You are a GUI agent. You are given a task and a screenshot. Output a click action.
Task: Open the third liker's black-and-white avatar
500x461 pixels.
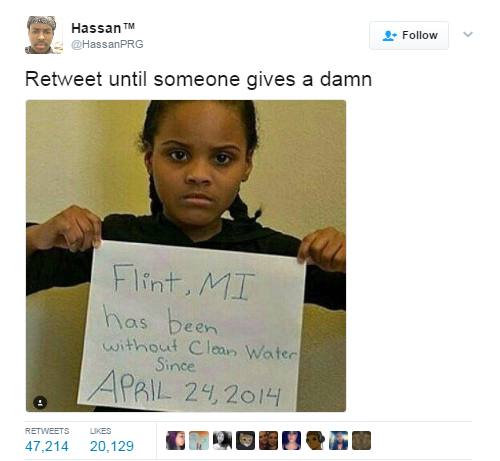point(222,440)
